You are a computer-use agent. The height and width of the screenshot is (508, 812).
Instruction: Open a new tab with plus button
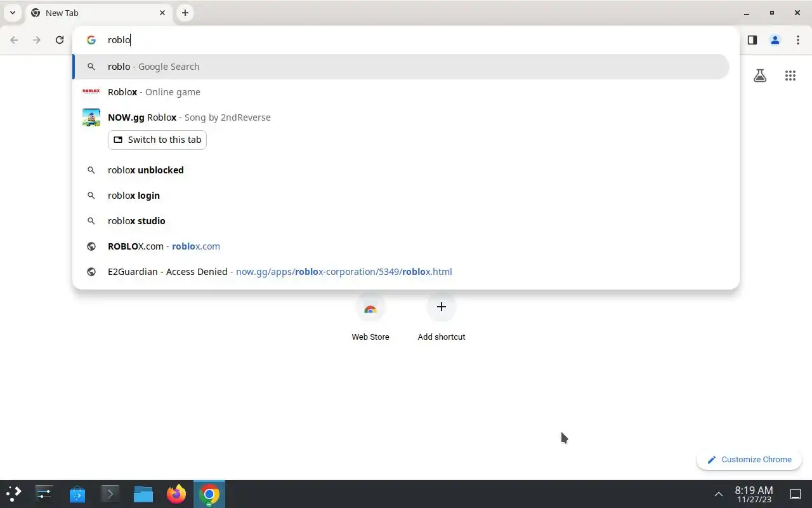point(185,13)
